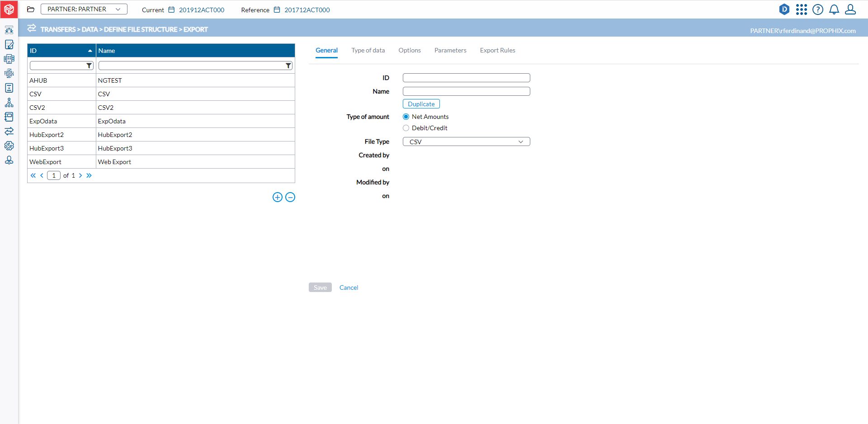Select the Web Export name cell
This screenshot has height=424, width=868.
click(x=195, y=162)
